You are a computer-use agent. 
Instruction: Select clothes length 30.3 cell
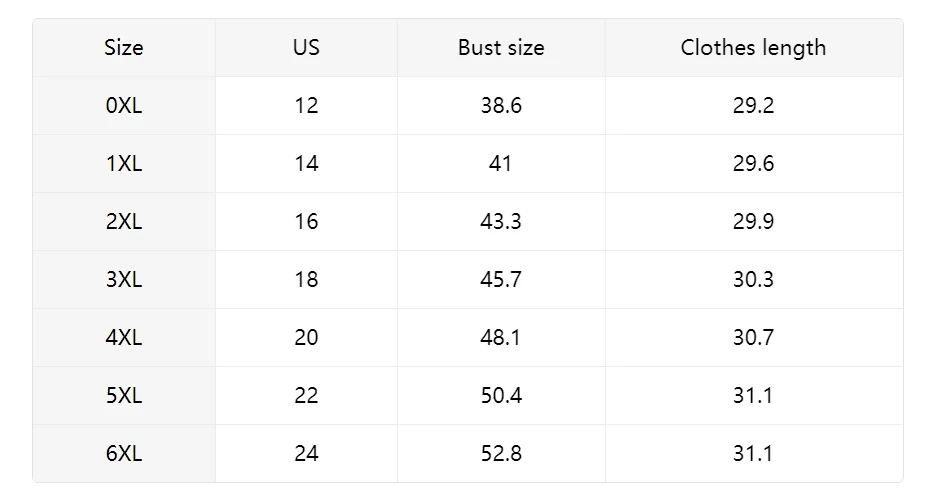click(754, 280)
